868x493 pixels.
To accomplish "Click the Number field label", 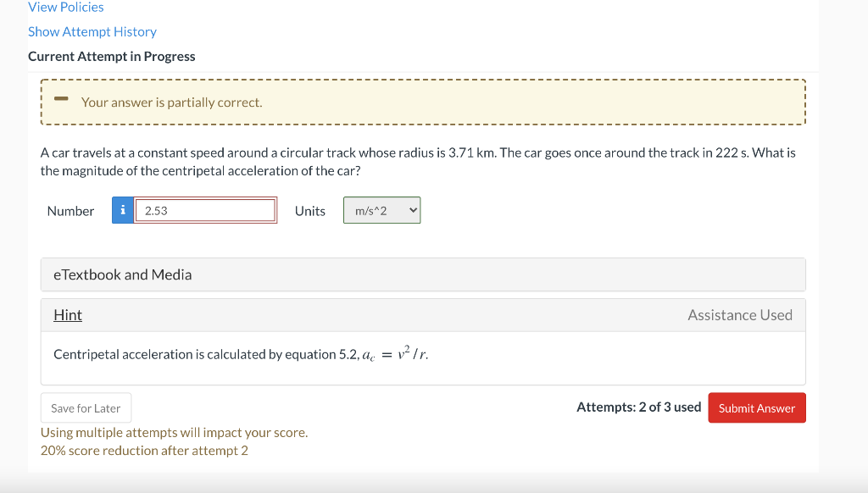I will (71, 211).
